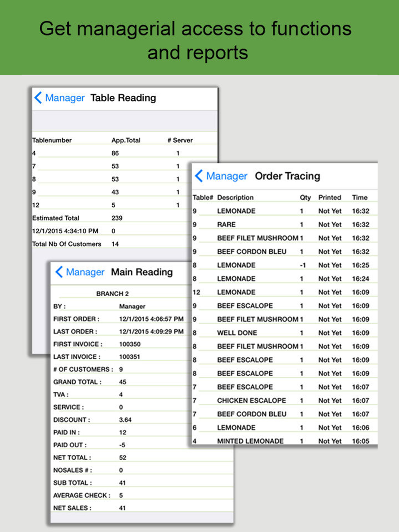Screen dimensions: 399x532
Task: Select BEEF CORDON BLEU row for table 7
Action: [285, 414]
